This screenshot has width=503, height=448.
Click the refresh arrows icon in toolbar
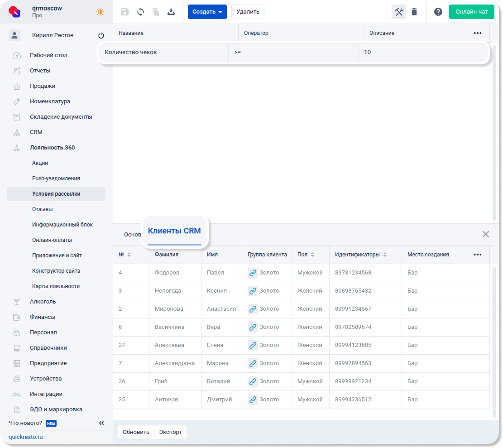click(140, 12)
